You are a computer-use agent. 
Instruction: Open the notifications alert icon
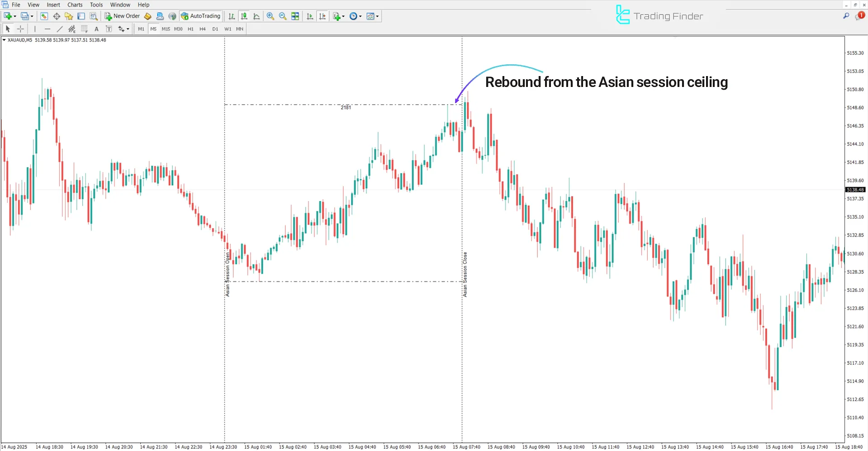pyautogui.click(x=859, y=16)
